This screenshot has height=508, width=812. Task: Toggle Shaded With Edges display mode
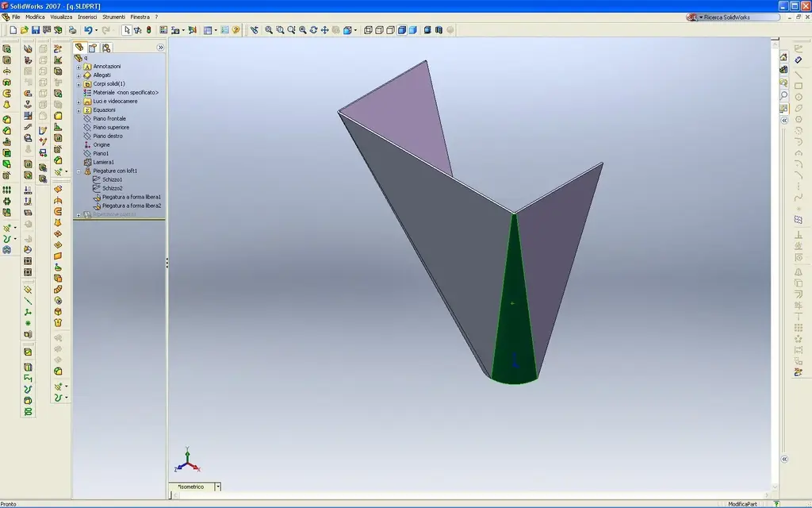click(x=402, y=30)
